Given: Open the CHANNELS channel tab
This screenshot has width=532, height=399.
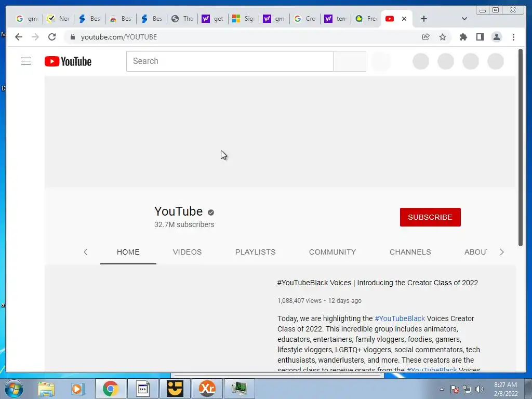Looking at the screenshot, I should click(x=410, y=252).
